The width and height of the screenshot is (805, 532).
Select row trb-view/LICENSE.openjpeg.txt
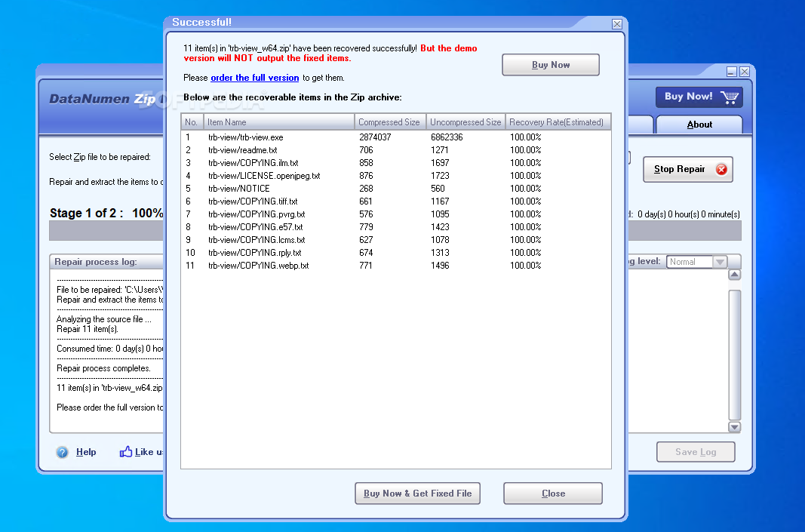pos(396,176)
